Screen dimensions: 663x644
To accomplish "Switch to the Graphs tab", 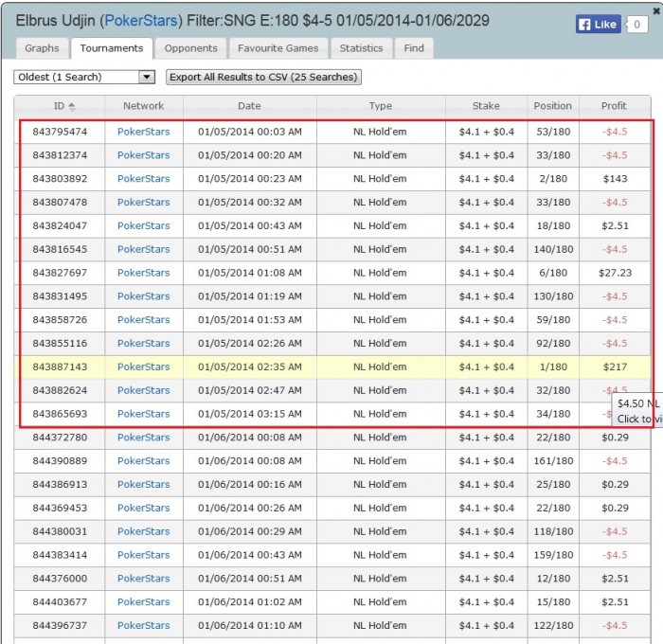I will click(42, 48).
